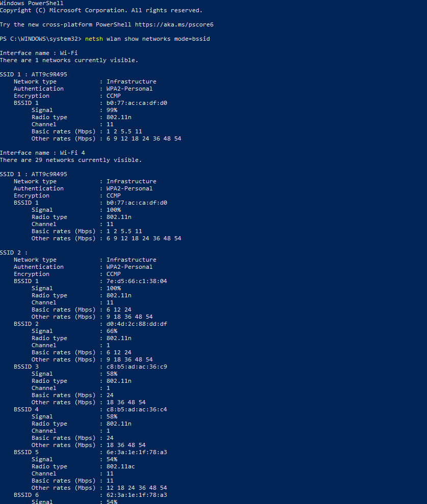This screenshot has width=427, height=504.
Task: Click MAC address 7e:d5:66:c1:38:04
Action: 137,281
